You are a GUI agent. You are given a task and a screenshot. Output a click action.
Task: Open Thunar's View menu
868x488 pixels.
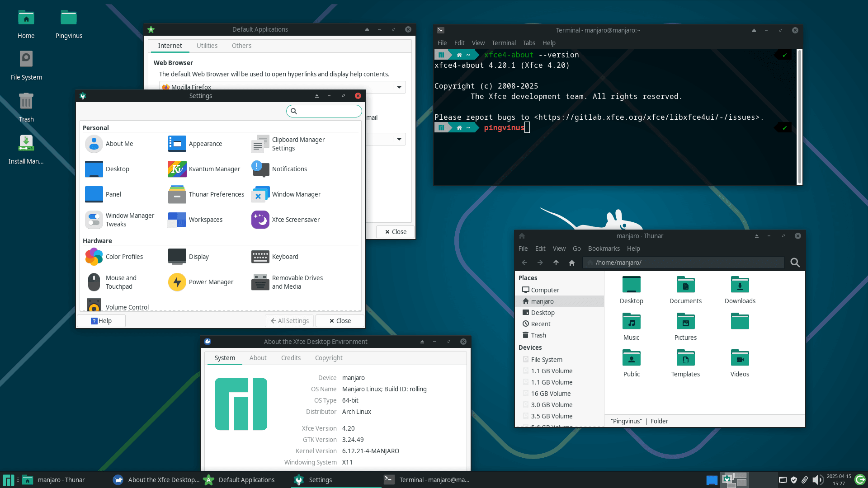click(x=559, y=249)
